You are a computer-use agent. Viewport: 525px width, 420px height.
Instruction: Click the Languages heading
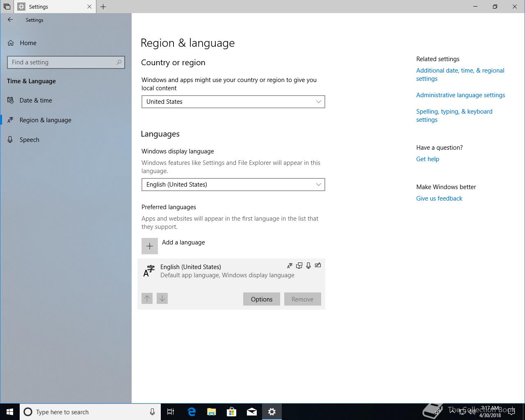tap(160, 134)
